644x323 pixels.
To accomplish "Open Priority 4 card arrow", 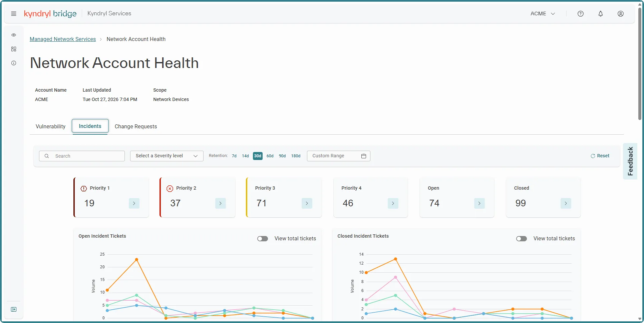I will pos(393,203).
